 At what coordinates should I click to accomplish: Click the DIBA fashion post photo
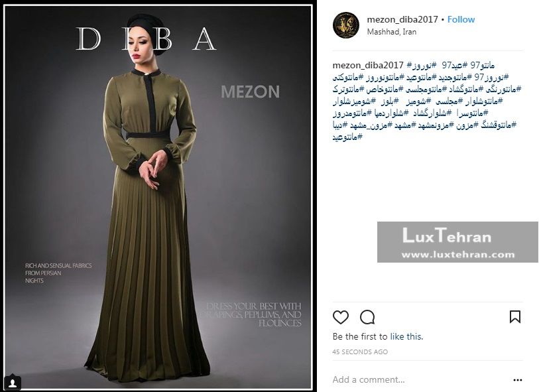pos(158,197)
